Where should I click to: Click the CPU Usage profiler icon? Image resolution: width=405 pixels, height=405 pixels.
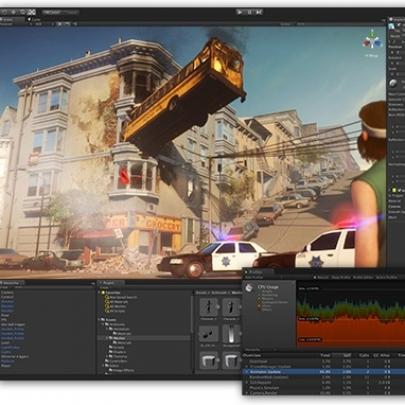(249, 288)
